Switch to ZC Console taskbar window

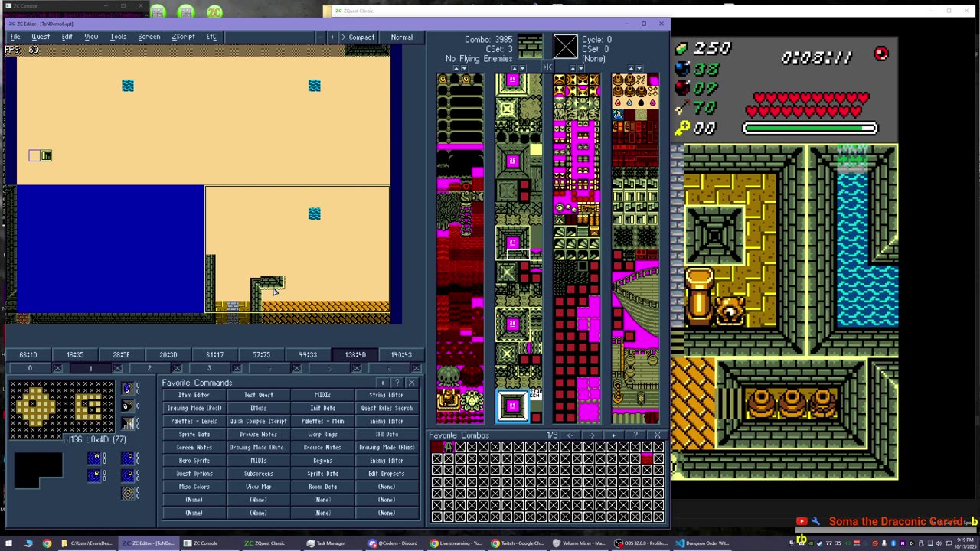click(201, 543)
